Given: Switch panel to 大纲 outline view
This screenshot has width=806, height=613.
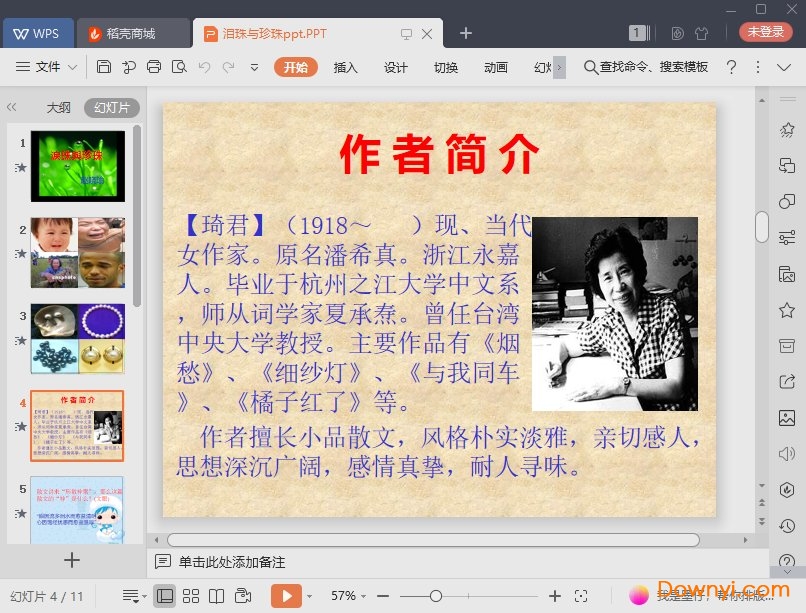Looking at the screenshot, I should click(58, 108).
